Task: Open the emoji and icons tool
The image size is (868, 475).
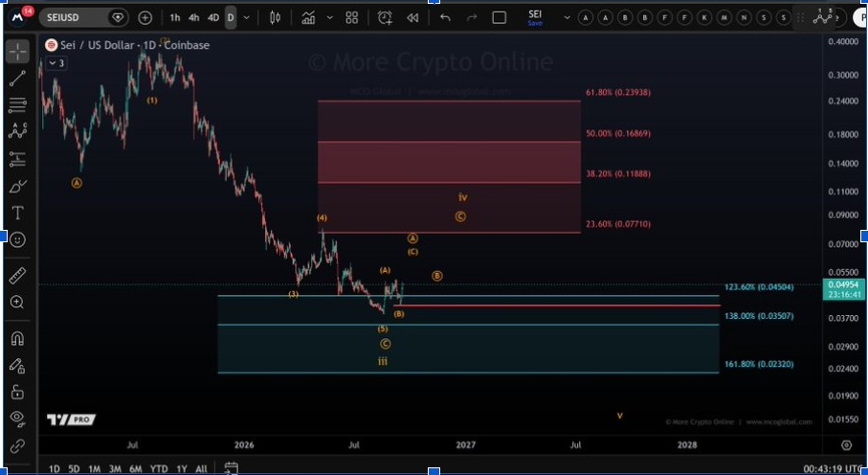Action: tap(17, 240)
